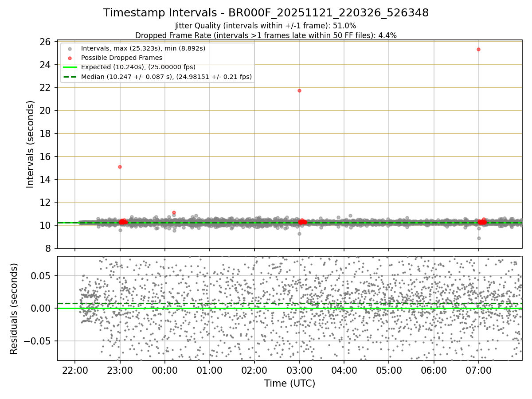Click the solid green line sample in legend
Screen dimensions: 532x399
(70, 67)
